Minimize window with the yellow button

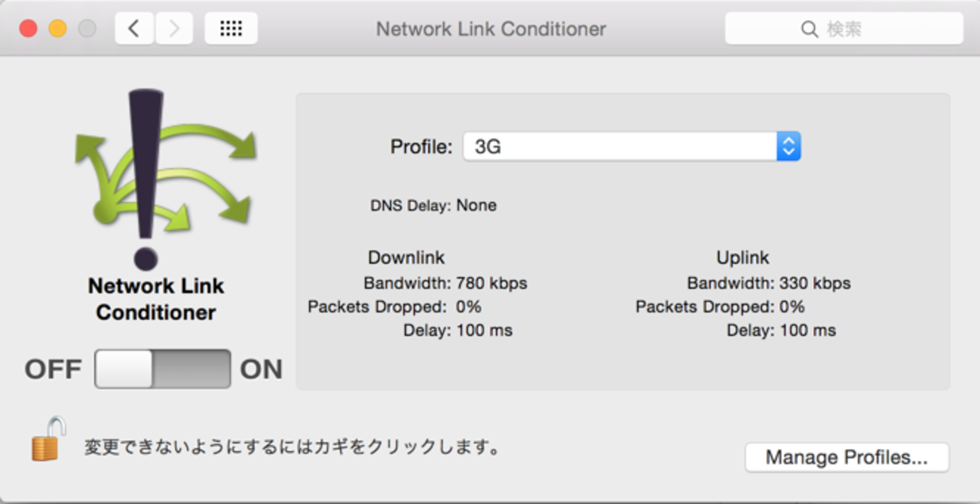(x=57, y=29)
